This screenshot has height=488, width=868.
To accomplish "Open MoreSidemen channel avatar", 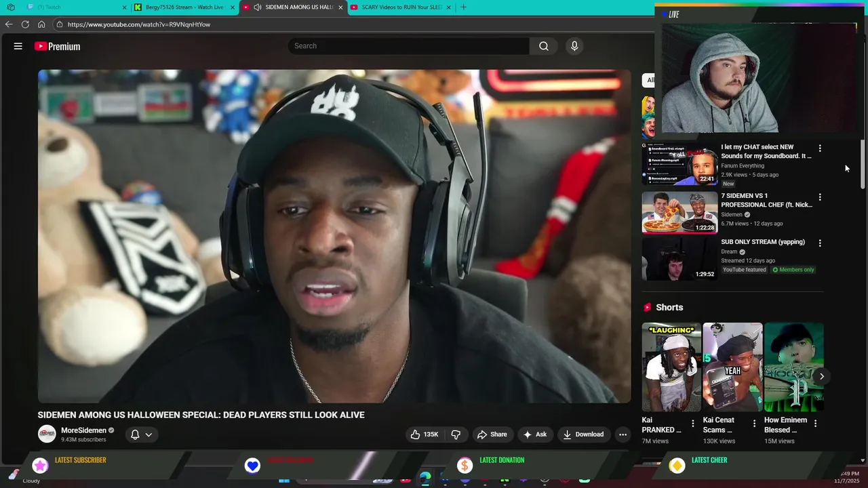I will 47,434.
